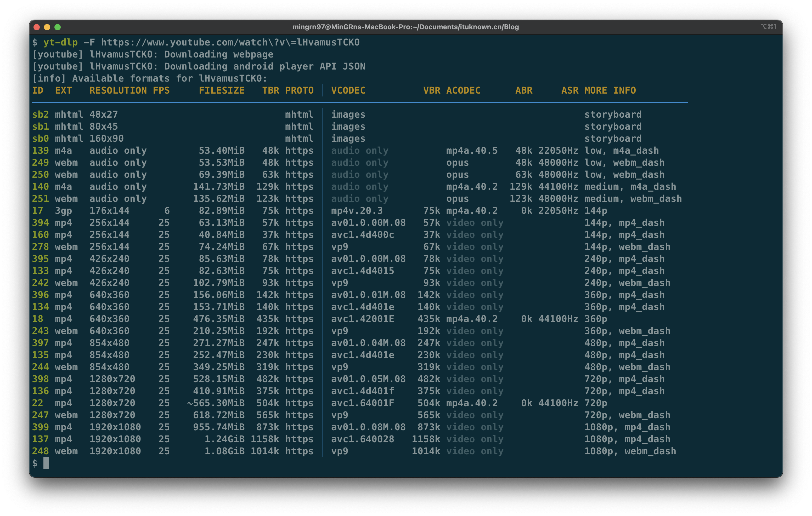Click format ID 139
The image size is (812, 516).
(41, 151)
